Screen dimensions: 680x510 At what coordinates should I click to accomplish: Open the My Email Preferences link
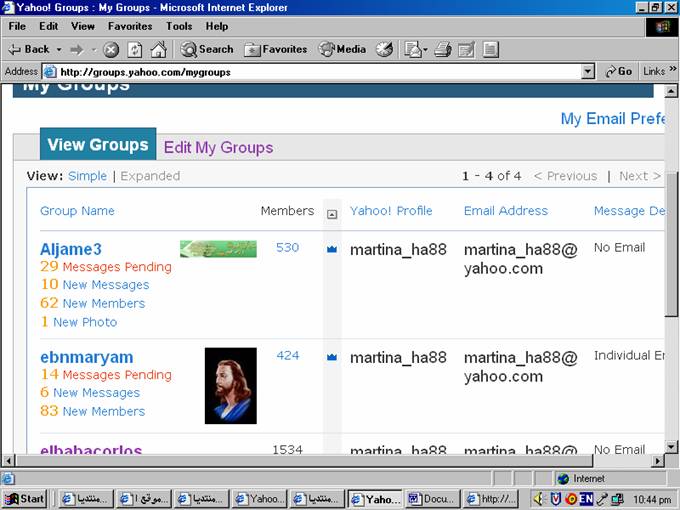[x=612, y=118]
